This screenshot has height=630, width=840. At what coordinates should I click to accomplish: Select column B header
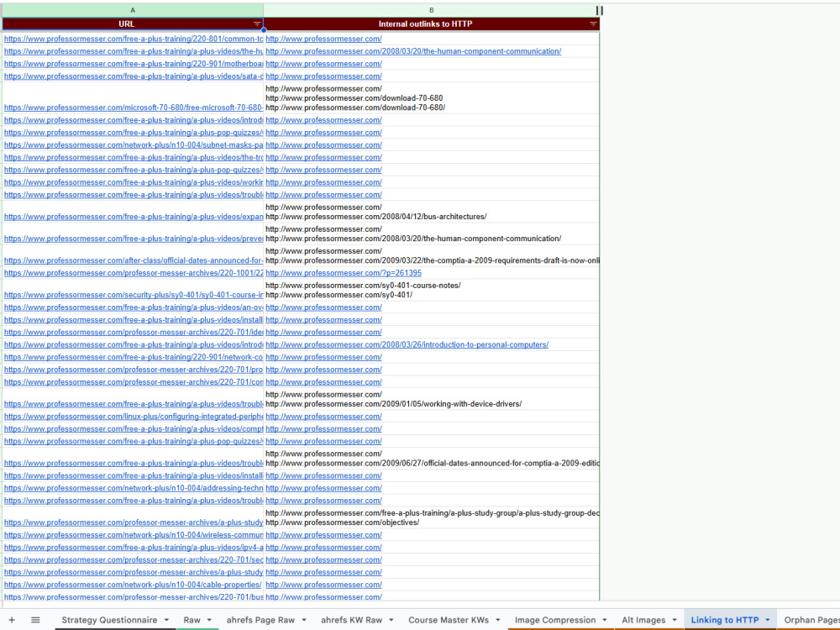pyautogui.click(x=431, y=10)
